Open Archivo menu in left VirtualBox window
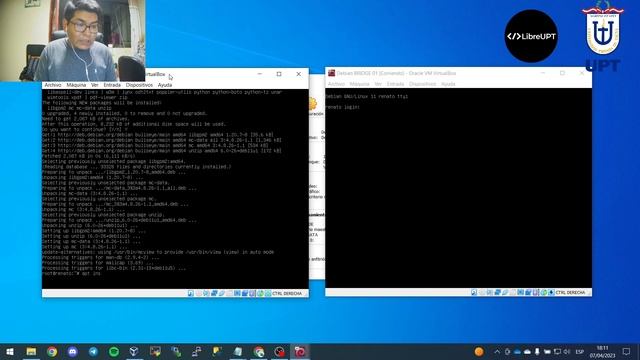 (x=53, y=85)
